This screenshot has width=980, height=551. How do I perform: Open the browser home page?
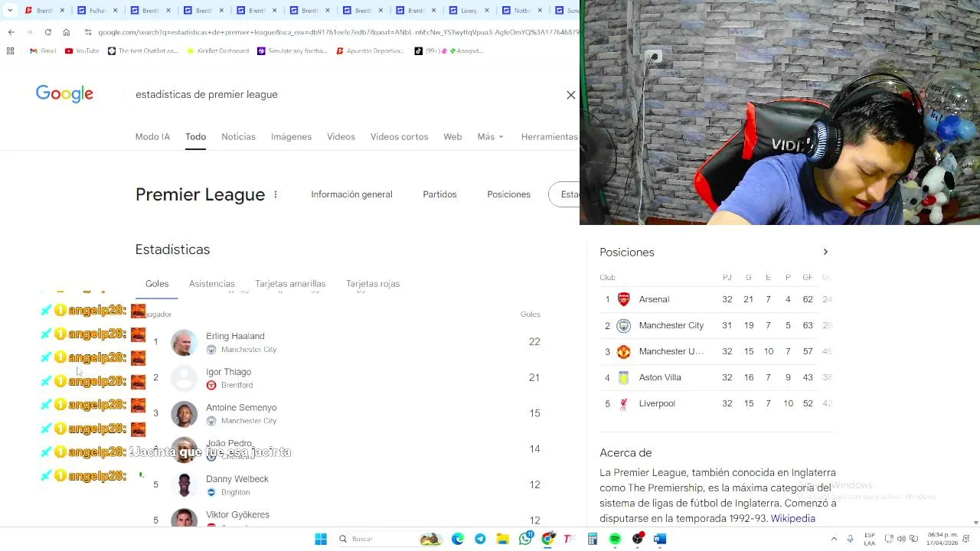[x=67, y=32]
